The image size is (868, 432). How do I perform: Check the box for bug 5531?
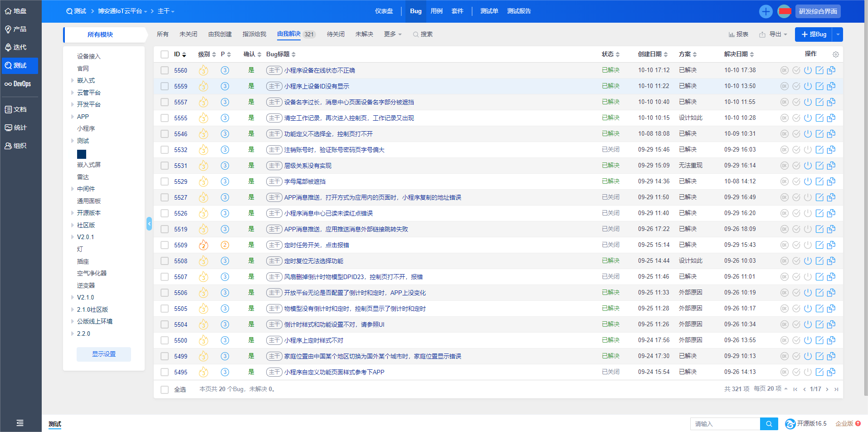pos(165,166)
